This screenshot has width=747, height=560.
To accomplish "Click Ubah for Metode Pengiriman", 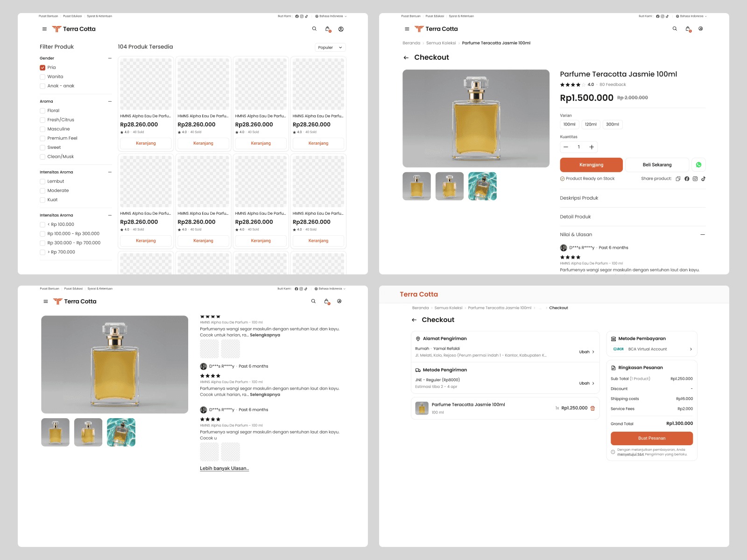I will pos(587,383).
